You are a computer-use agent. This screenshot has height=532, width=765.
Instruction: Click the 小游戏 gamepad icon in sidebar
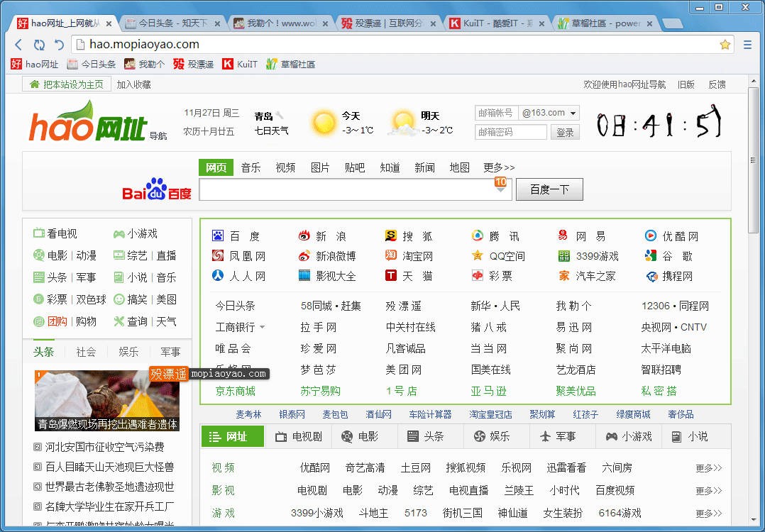click(x=119, y=233)
